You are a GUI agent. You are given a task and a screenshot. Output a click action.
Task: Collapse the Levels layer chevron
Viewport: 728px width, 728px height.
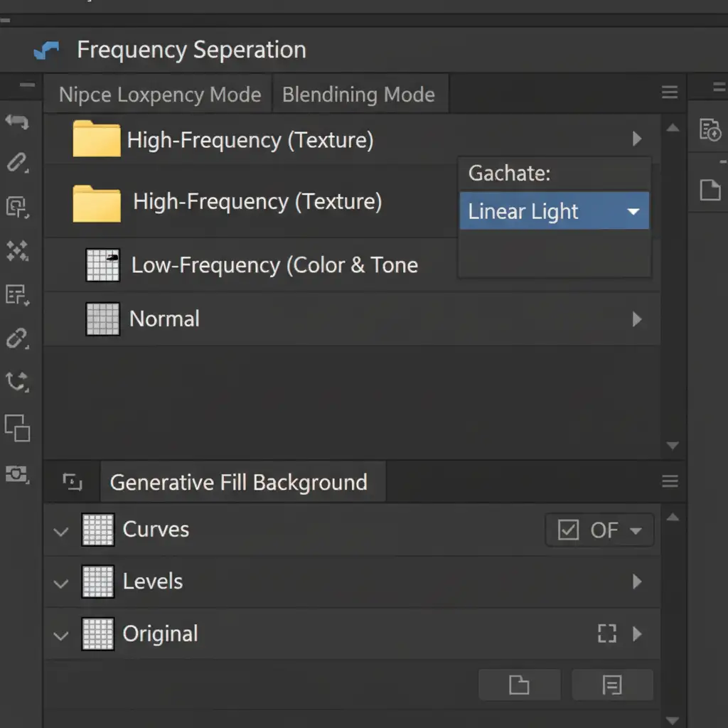(x=62, y=583)
